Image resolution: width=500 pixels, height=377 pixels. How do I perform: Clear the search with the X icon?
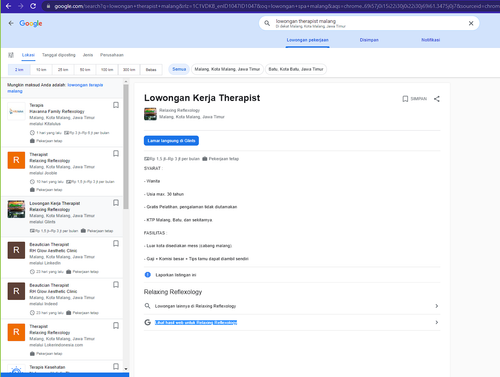click(x=471, y=23)
